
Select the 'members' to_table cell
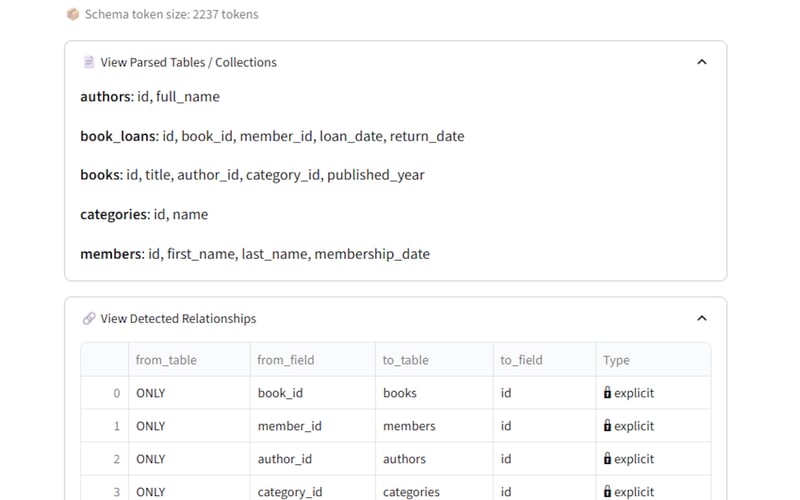434,426
